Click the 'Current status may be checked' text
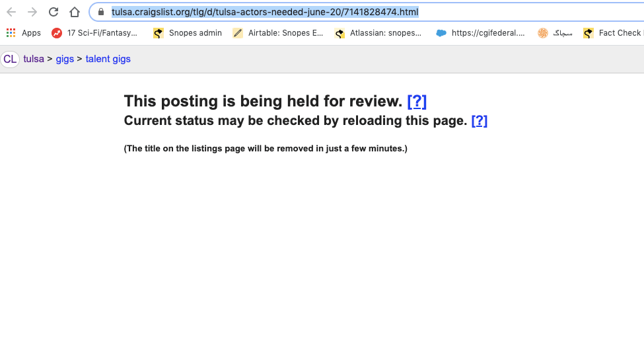 (296, 120)
